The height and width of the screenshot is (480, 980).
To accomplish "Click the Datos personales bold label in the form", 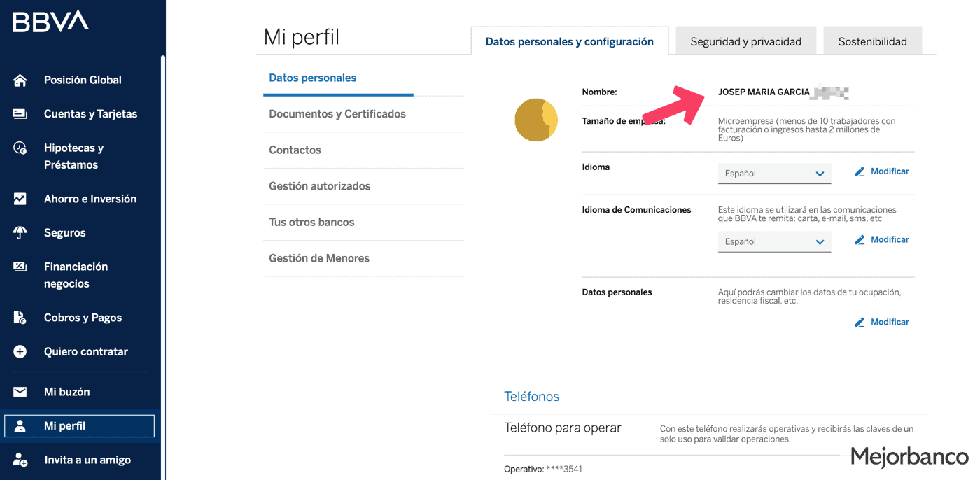I will pos(617,292).
